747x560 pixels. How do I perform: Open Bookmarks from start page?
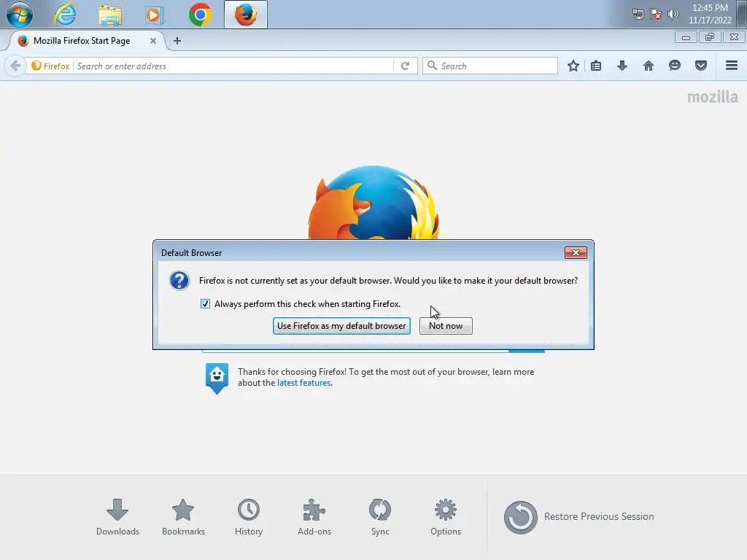point(183,517)
